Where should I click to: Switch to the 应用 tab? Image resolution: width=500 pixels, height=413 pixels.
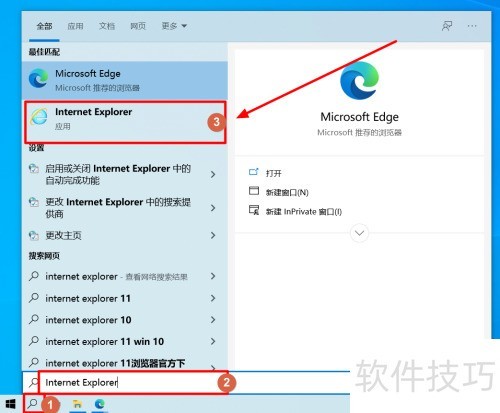coord(75,26)
